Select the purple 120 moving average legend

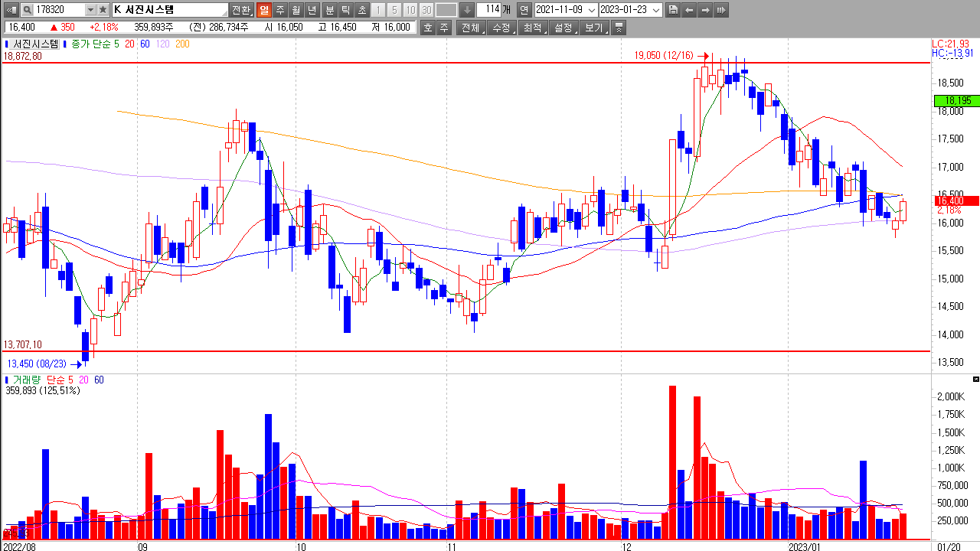pyautogui.click(x=162, y=44)
